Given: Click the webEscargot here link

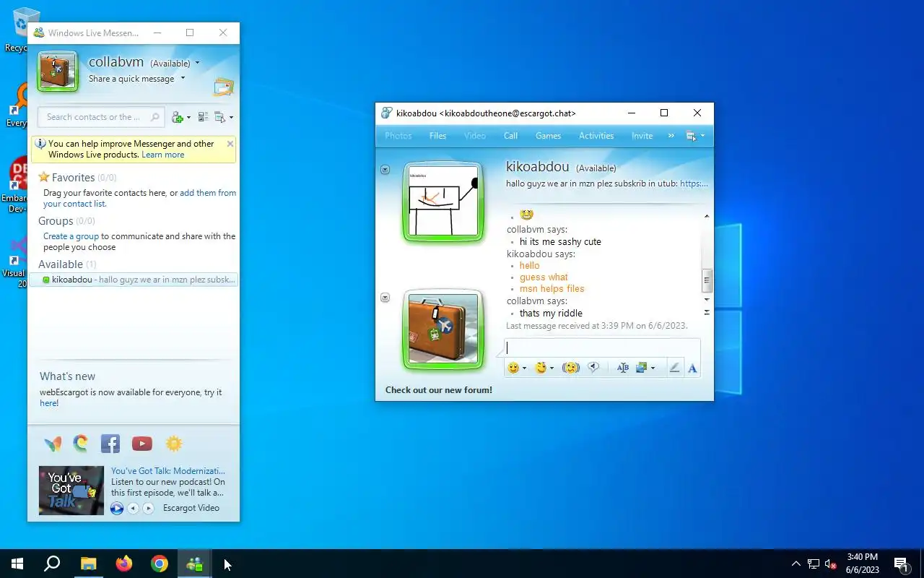Looking at the screenshot, I should [x=49, y=403].
